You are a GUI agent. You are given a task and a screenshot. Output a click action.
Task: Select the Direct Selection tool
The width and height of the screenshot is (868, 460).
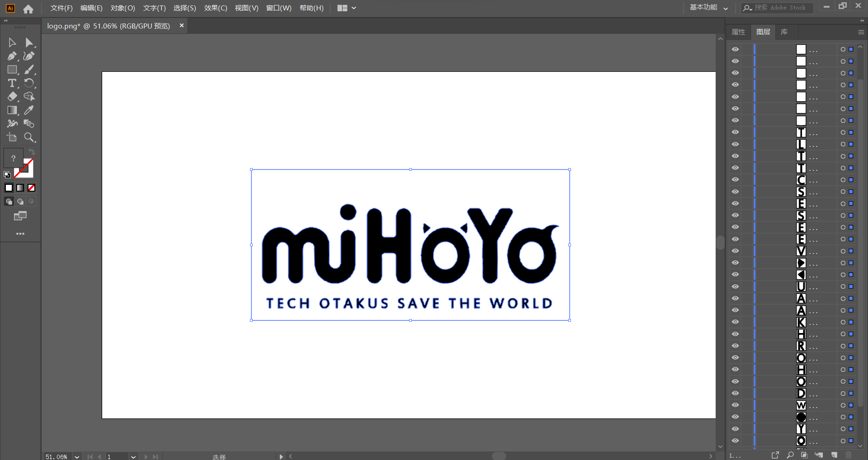(29, 42)
